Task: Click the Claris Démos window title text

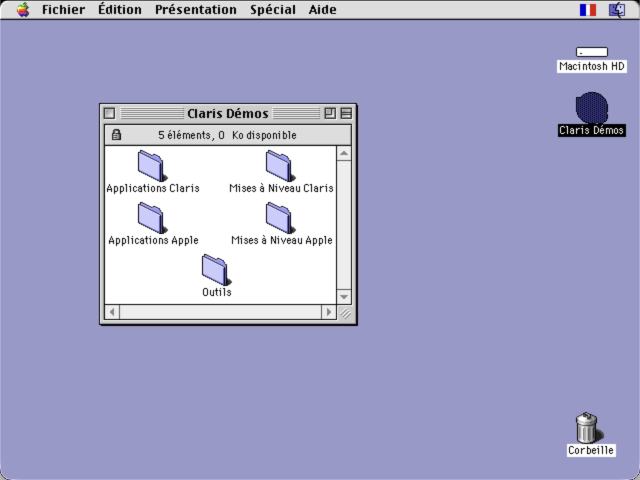Action: 228,113
